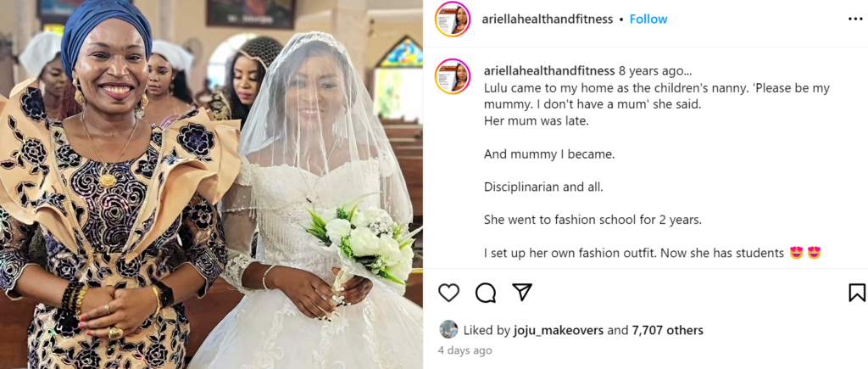Viewport: 868px width, 369px height.
Task: Like the post with the heart icon
Action: click(x=448, y=292)
